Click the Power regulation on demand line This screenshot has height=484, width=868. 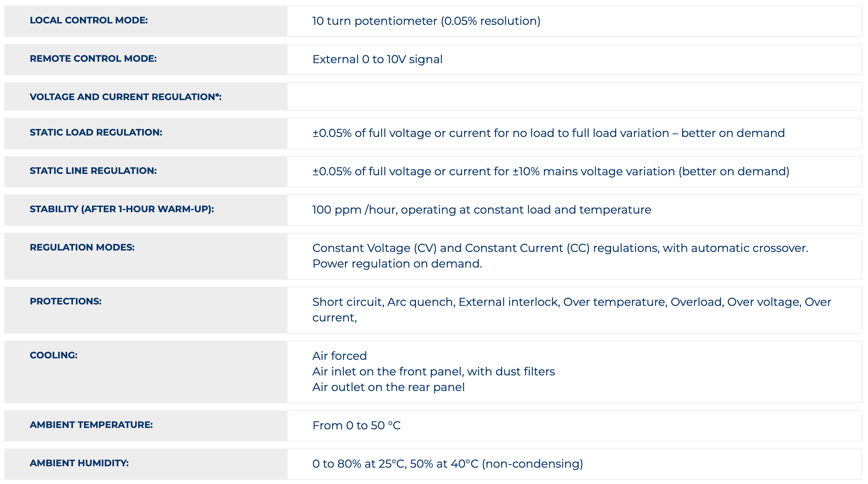pos(397,264)
